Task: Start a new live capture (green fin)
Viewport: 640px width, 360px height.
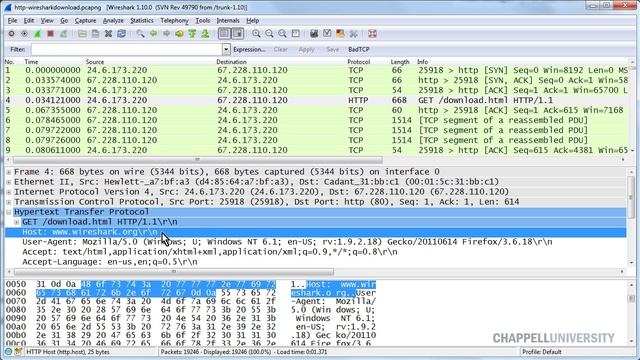Action: [38, 34]
